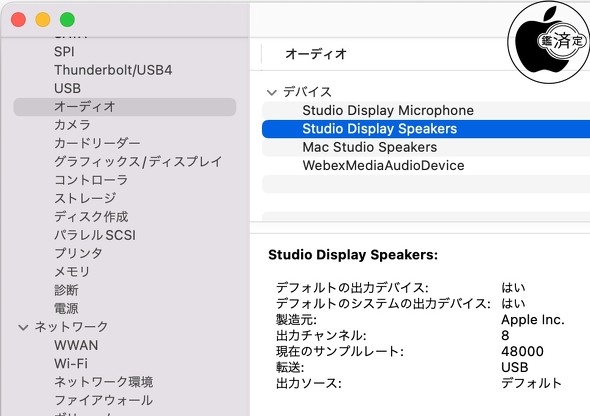Select ディスク作成 in the sidebar

(91, 217)
